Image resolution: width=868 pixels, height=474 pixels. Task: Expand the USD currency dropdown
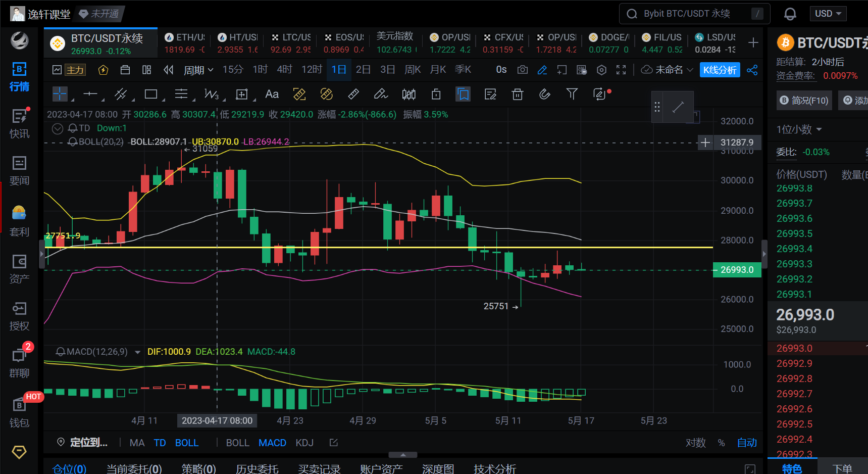point(828,14)
